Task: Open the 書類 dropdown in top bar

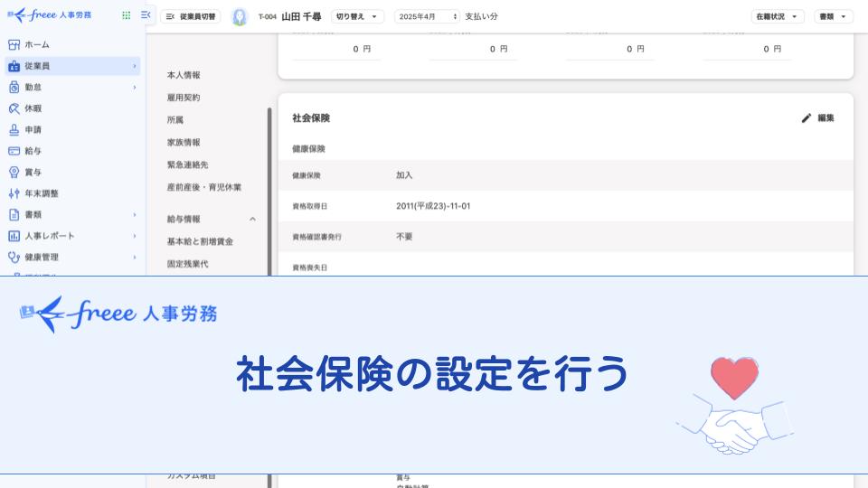Action: [x=833, y=16]
